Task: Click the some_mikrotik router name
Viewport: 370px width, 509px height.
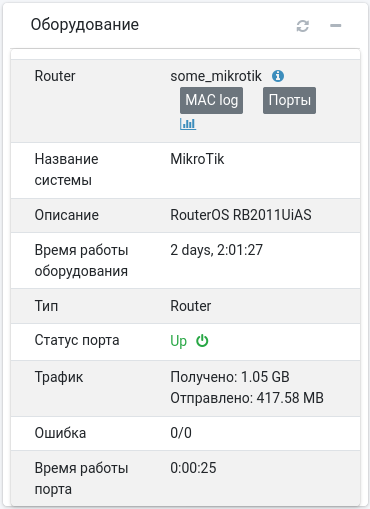Action: (216, 76)
